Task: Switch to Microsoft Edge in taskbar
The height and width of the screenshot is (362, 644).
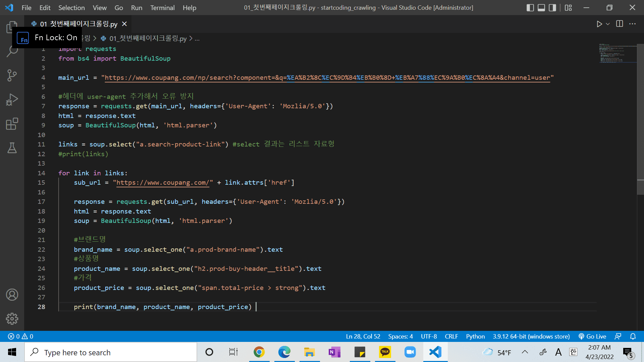Action: [x=284, y=352]
